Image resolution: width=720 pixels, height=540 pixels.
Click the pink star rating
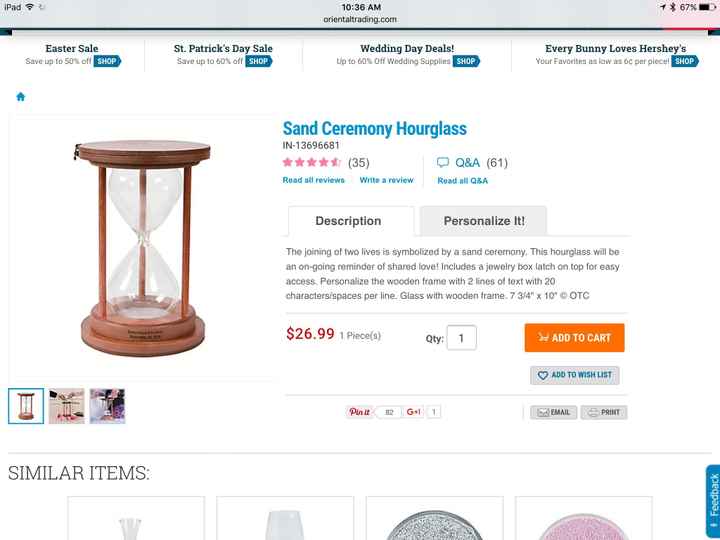tap(311, 162)
